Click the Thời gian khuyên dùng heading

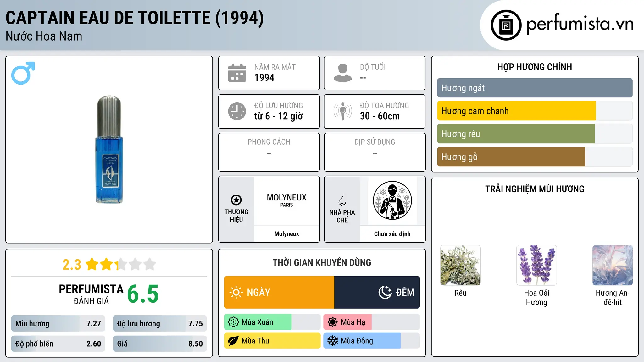click(x=322, y=263)
